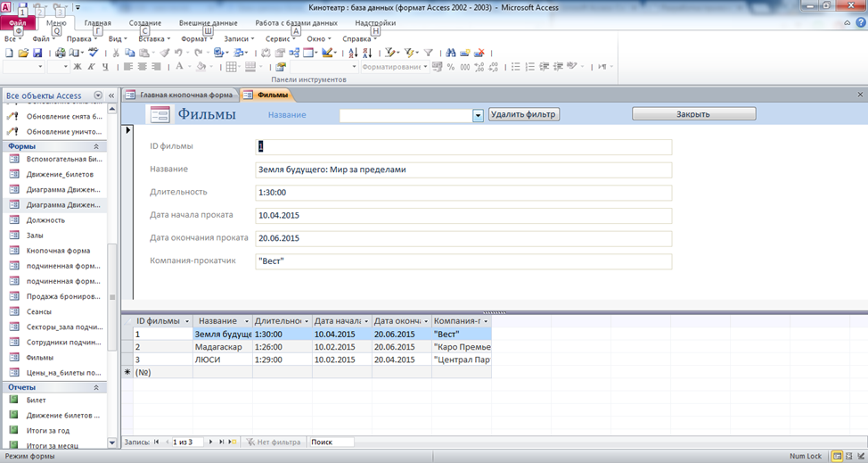Click the Save icon in the toolbar
This screenshot has width=868, height=463.
pos(37,53)
